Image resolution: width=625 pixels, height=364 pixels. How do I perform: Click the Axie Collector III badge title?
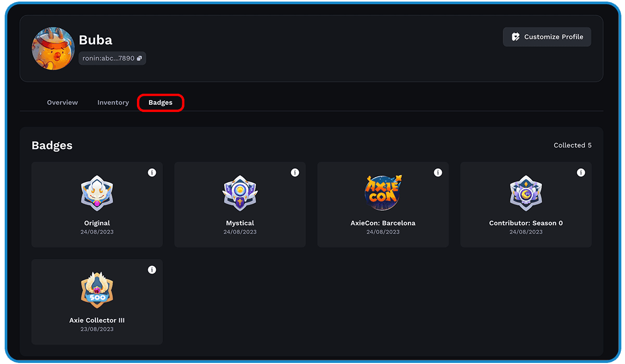pos(97,320)
